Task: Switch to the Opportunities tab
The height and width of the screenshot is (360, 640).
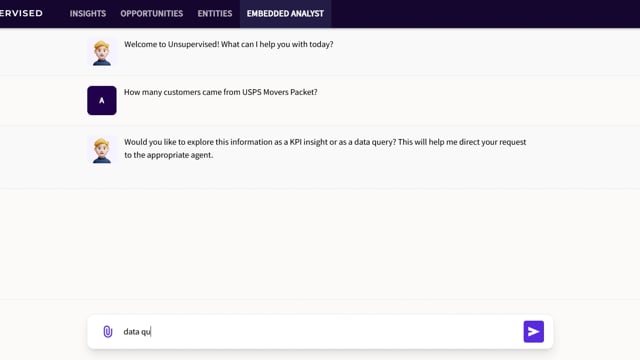Action: [151, 13]
